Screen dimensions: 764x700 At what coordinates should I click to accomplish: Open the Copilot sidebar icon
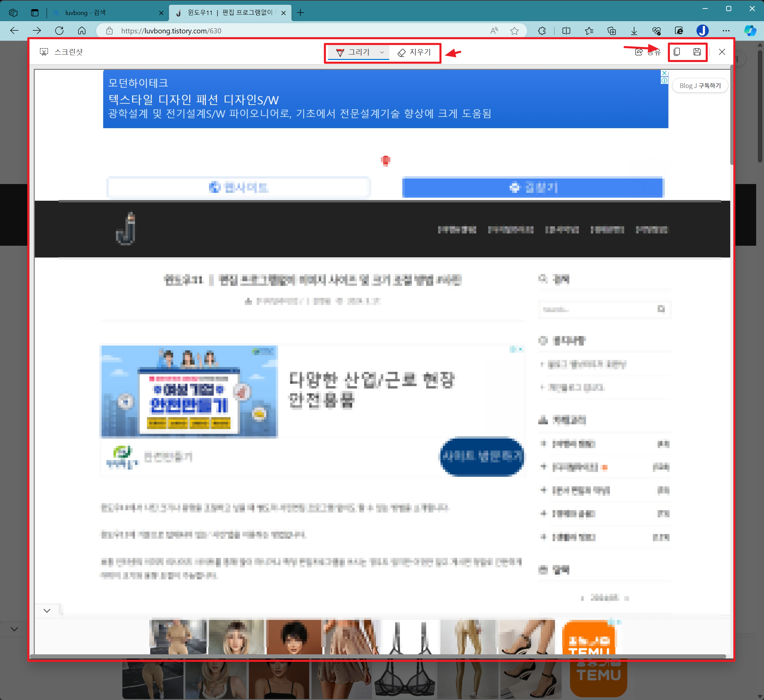pos(750,31)
